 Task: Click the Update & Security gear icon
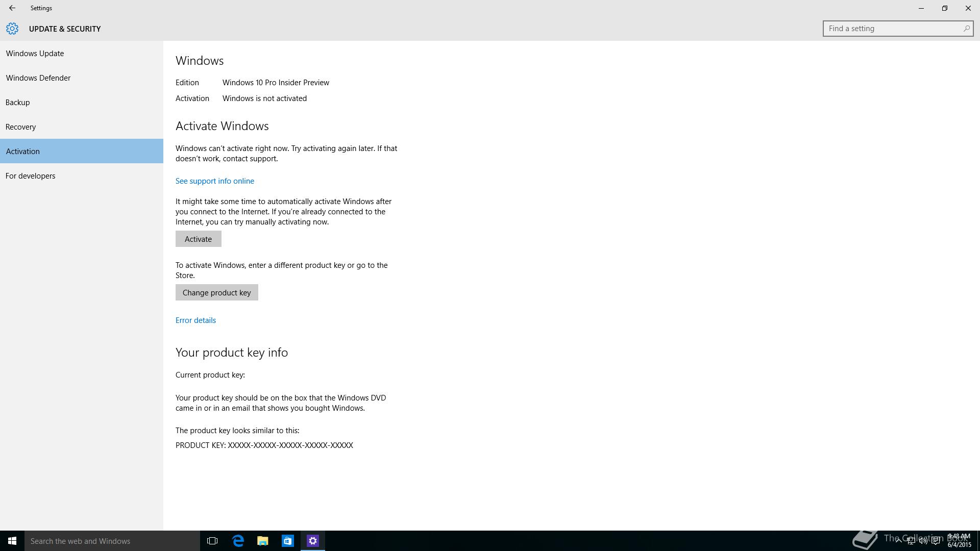[x=12, y=29]
